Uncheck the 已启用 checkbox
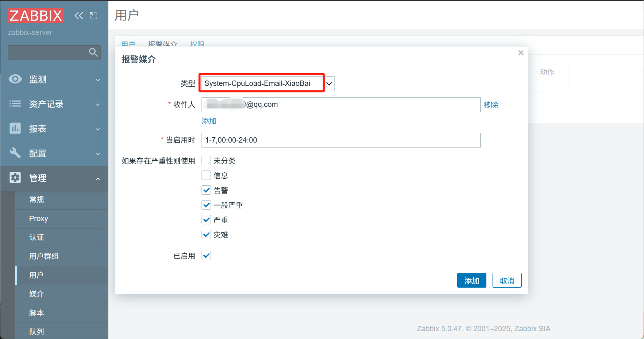Viewport: 644px width, 339px height. coord(206,256)
